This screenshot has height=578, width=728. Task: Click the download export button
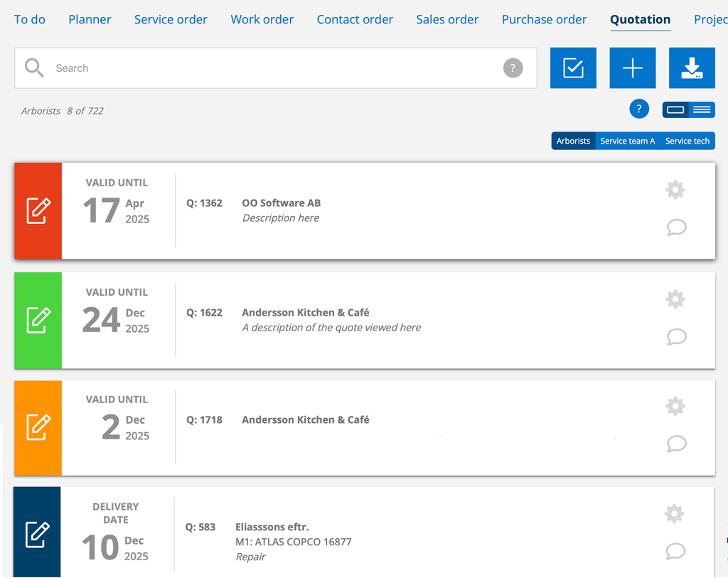(x=691, y=68)
